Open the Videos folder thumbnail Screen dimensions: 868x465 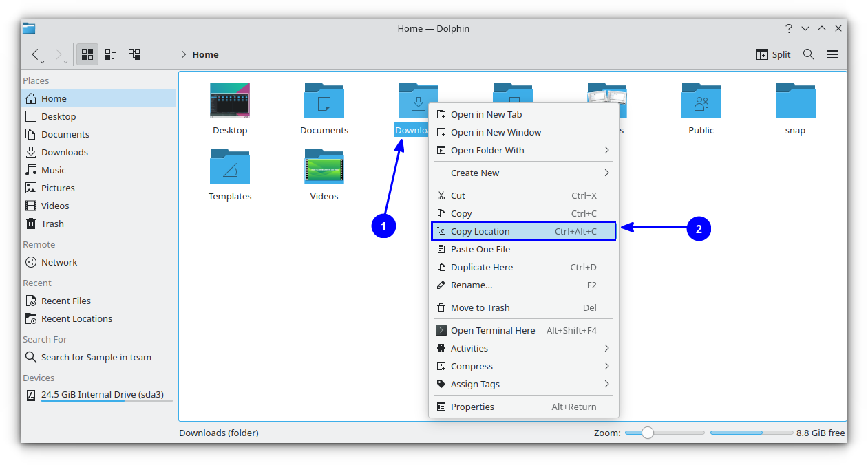(324, 167)
